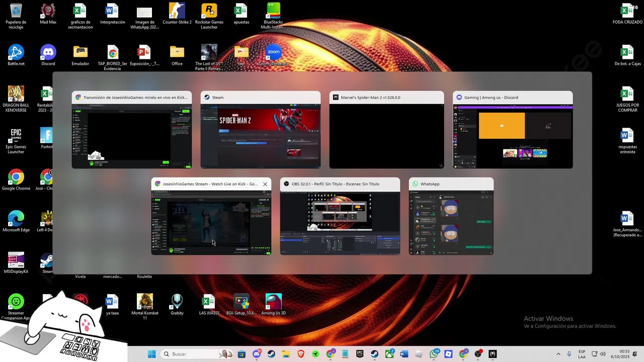Select the JosesinhioGames Stream Watch Live thumbnail
The width and height of the screenshot is (644, 362).
pos(211,216)
